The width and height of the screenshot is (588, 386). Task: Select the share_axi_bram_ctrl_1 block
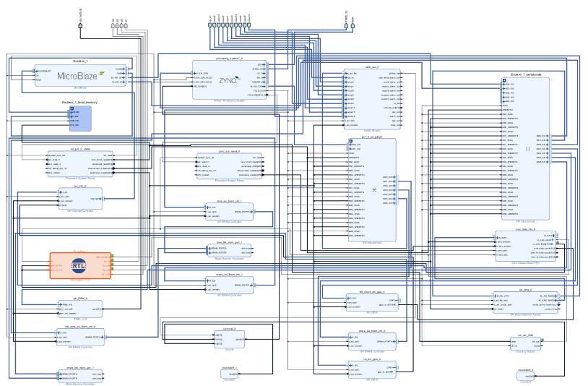[230, 286]
